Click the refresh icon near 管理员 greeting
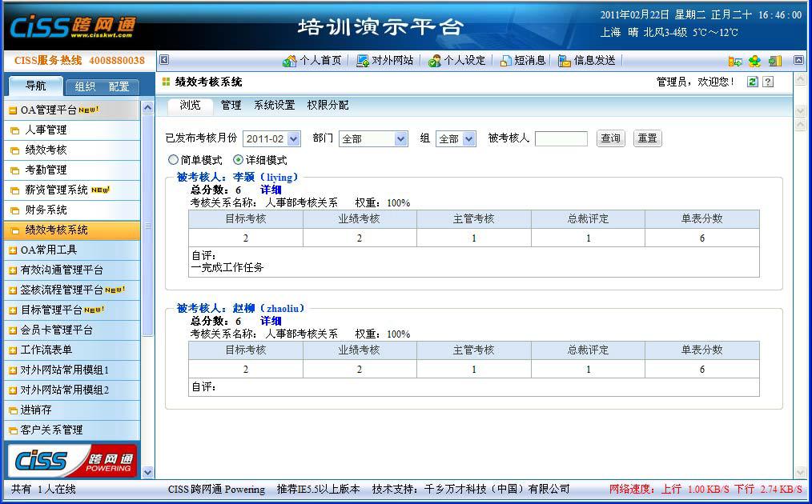Image resolution: width=812 pixels, height=504 pixels. click(x=753, y=82)
